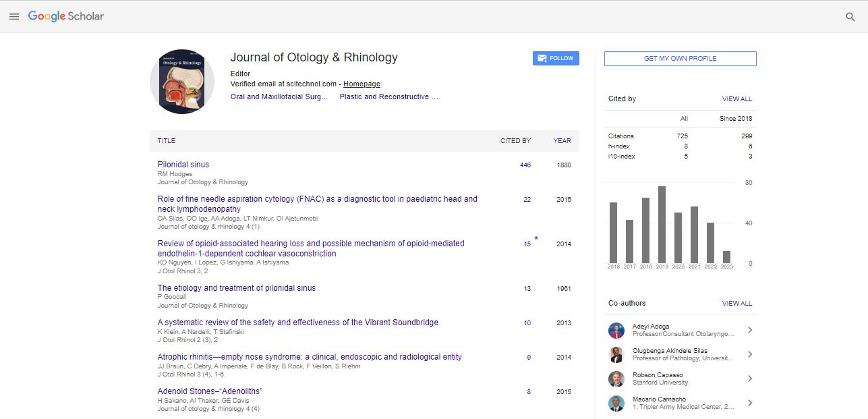The image size is (868, 419).
Task: Open the hamburger navigation menu
Action: [13, 16]
